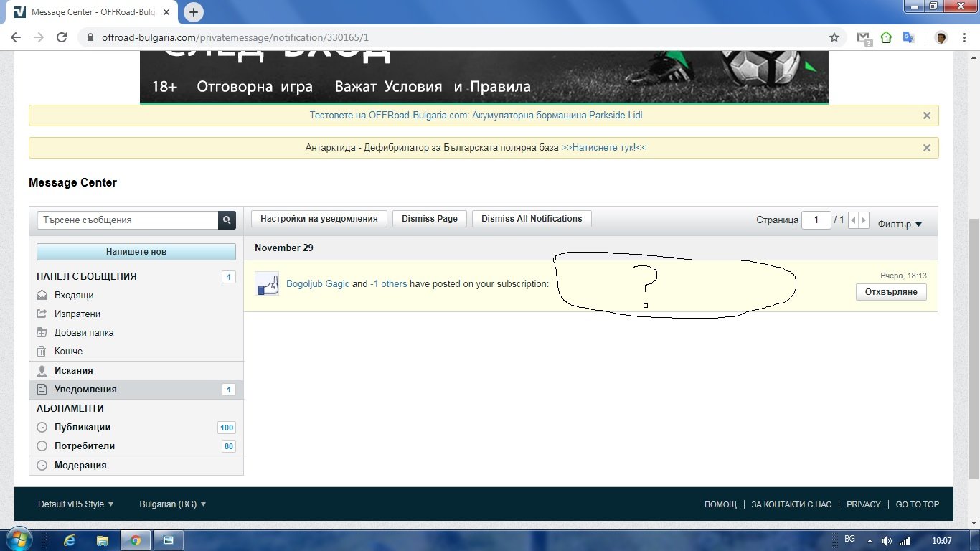Open the Gmail checker extension icon
Viewport: 980px width, 551px height.
pos(864,38)
